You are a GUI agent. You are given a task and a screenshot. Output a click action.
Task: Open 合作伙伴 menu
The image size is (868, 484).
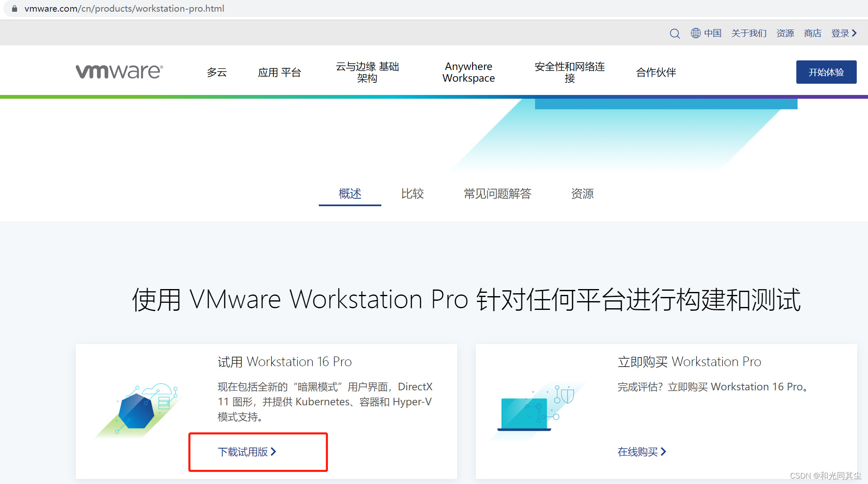(x=656, y=72)
